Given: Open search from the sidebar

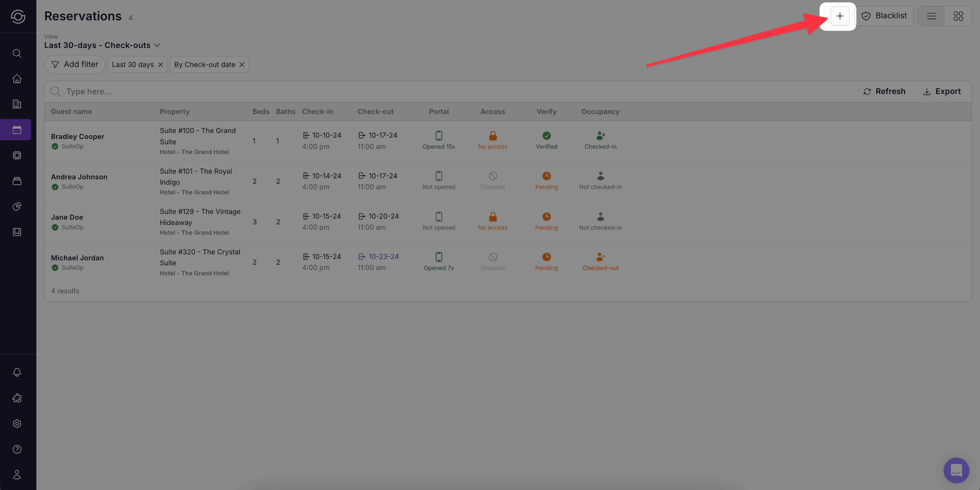Looking at the screenshot, I should click(x=17, y=53).
